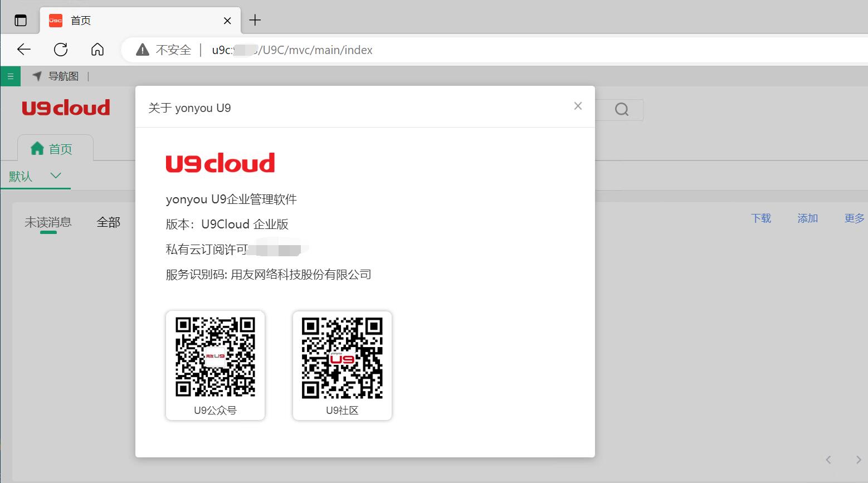Click text 服务识别码: 用友网络科技股份有限公司
This screenshot has width=868, height=483.
[269, 274]
